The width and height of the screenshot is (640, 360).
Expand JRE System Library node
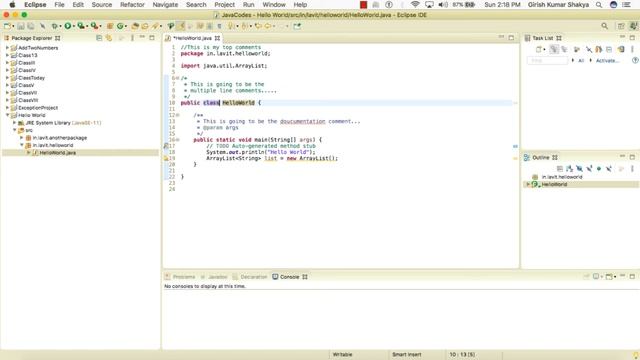pos(14,122)
